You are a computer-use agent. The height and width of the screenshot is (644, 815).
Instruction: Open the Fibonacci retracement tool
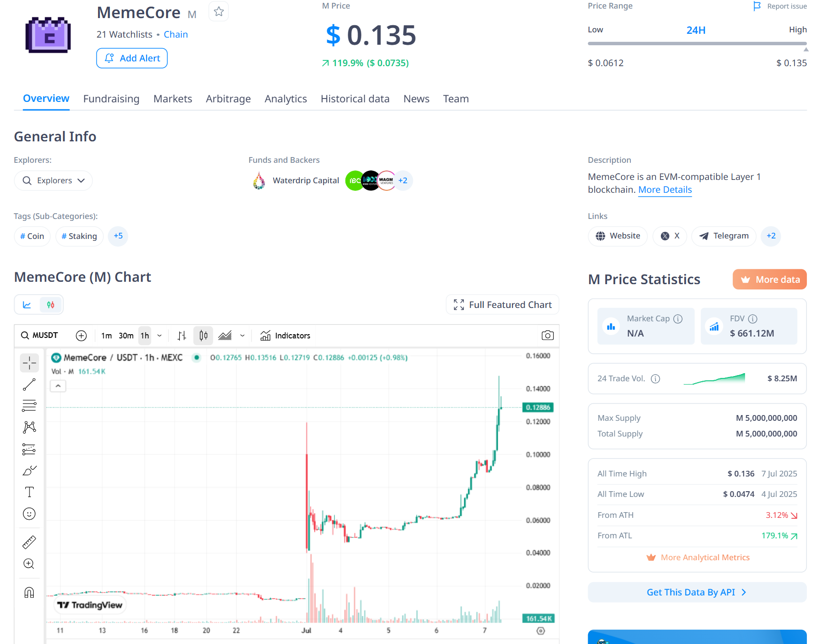point(29,406)
